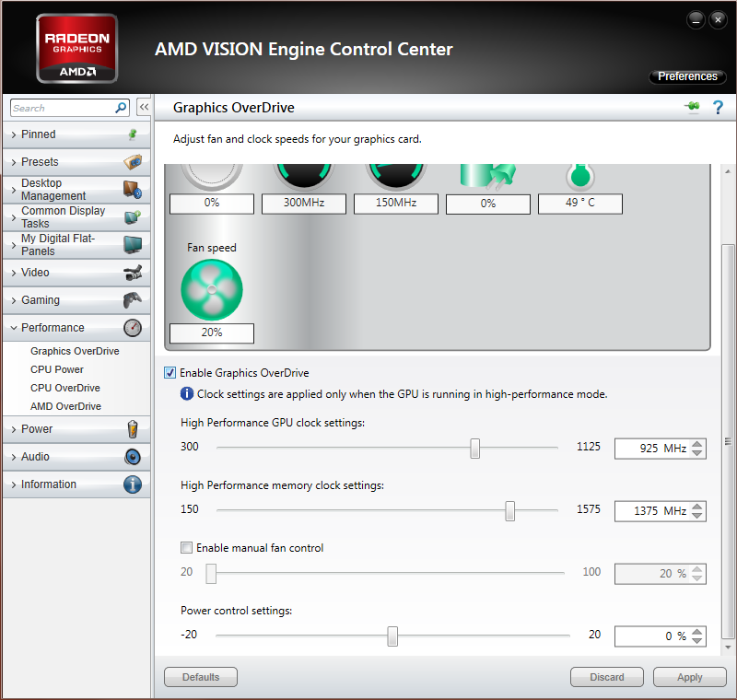Click the Power battery icon

point(133,429)
